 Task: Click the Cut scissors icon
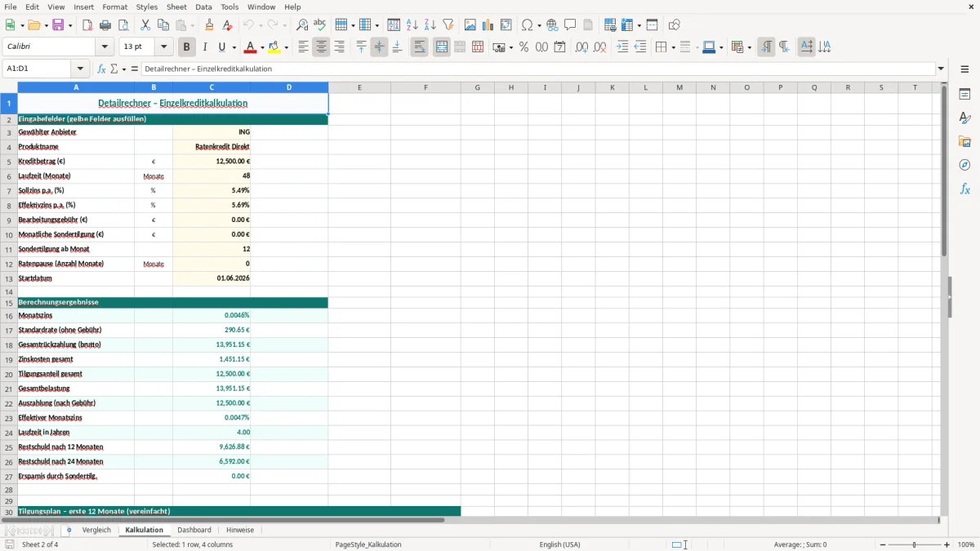point(145,25)
